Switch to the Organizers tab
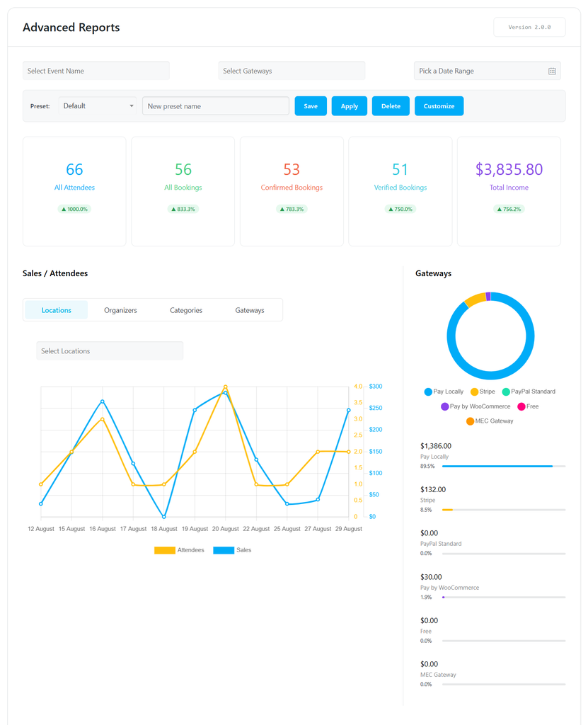This screenshot has width=588, height=725. pos(121,310)
